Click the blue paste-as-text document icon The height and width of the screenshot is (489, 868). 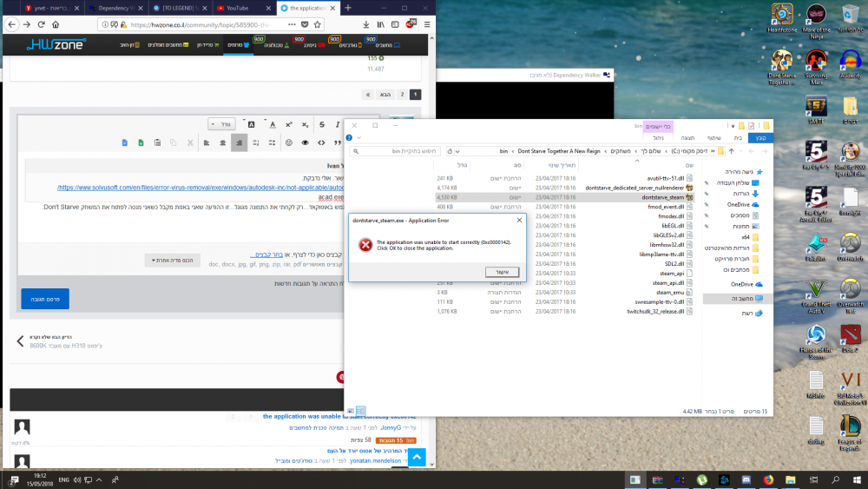click(124, 143)
